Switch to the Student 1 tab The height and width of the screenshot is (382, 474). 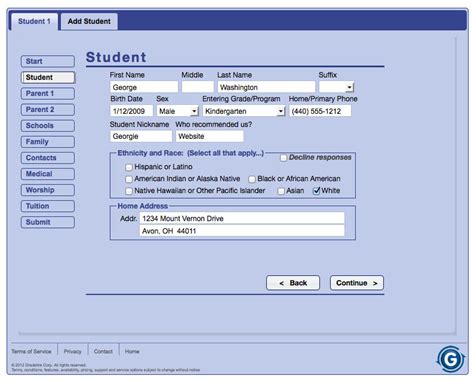[34, 21]
